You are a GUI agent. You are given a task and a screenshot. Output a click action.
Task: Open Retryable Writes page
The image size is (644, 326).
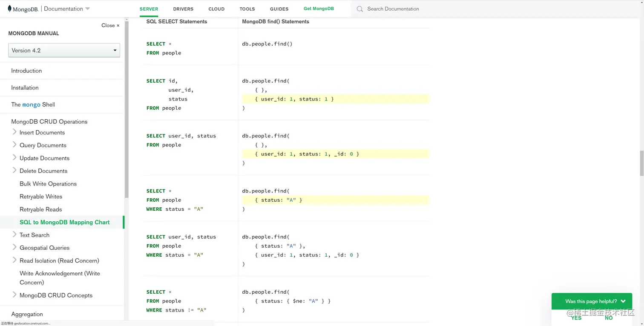(41, 197)
